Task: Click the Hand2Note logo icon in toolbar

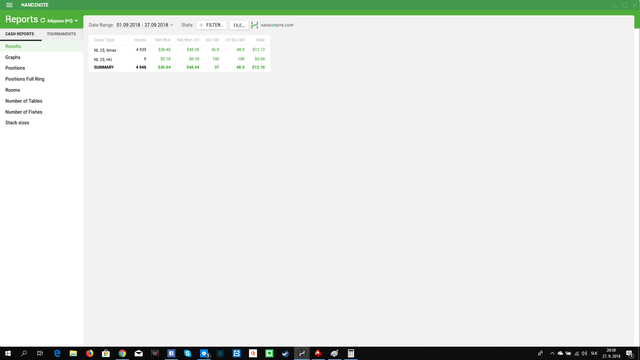Action: (254, 25)
